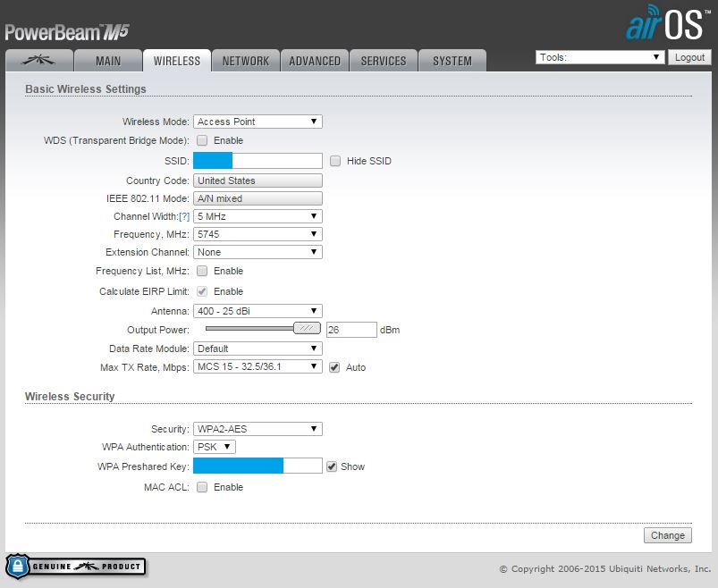Viewport: 718px width, 588px height.
Task: Open the SERVICES tab
Action: 384,61
